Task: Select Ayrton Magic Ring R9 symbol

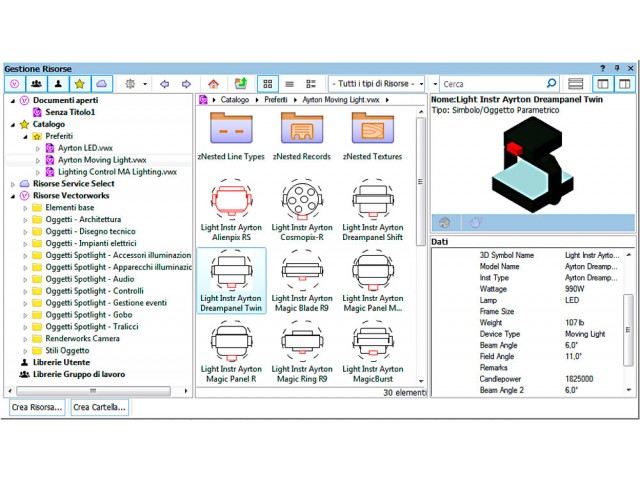Action: coord(302,351)
